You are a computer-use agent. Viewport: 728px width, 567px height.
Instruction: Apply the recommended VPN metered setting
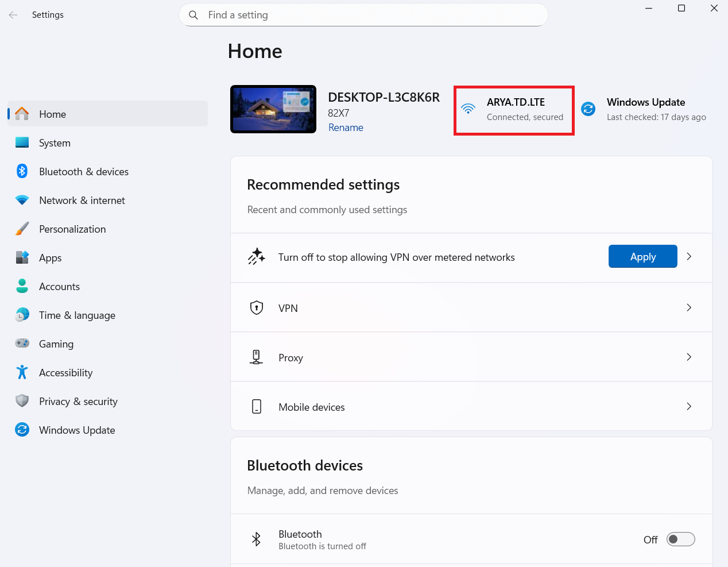coord(642,257)
